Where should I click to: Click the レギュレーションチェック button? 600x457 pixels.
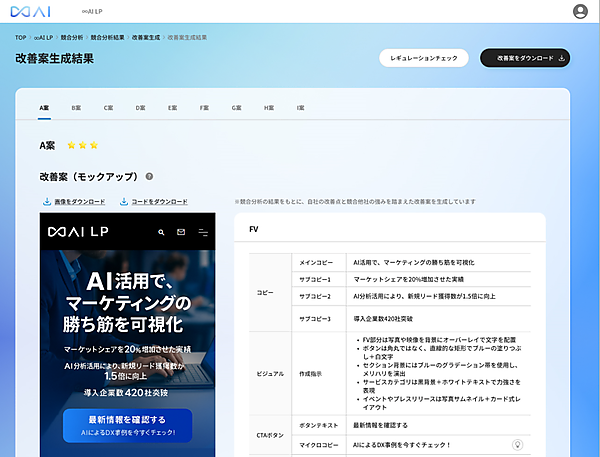pos(424,58)
